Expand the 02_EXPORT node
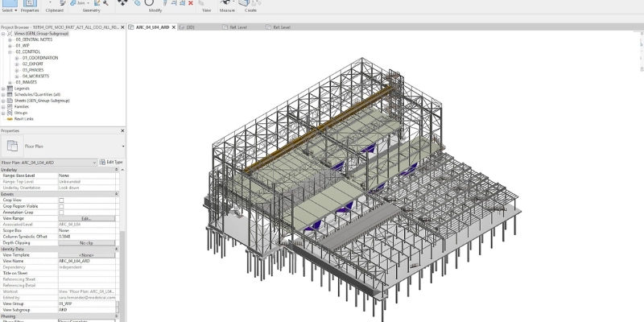Screen dimensions: 644x322 point(17,64)
